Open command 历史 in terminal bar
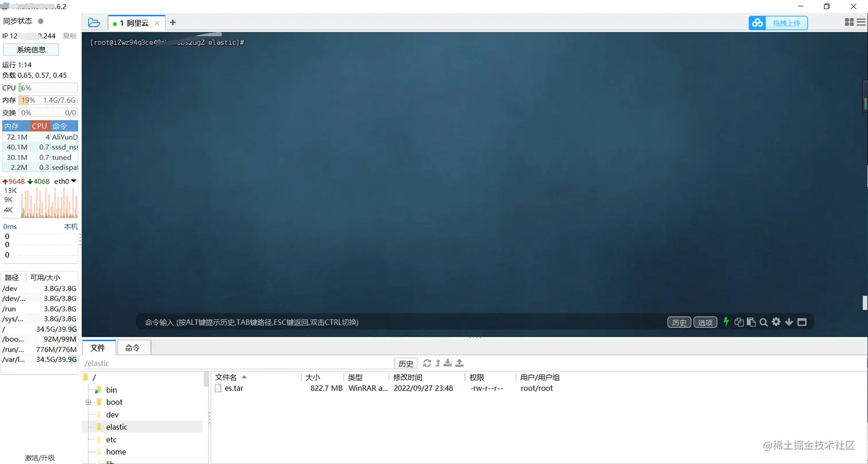This screenshot has width=868, height=464. 679,322
